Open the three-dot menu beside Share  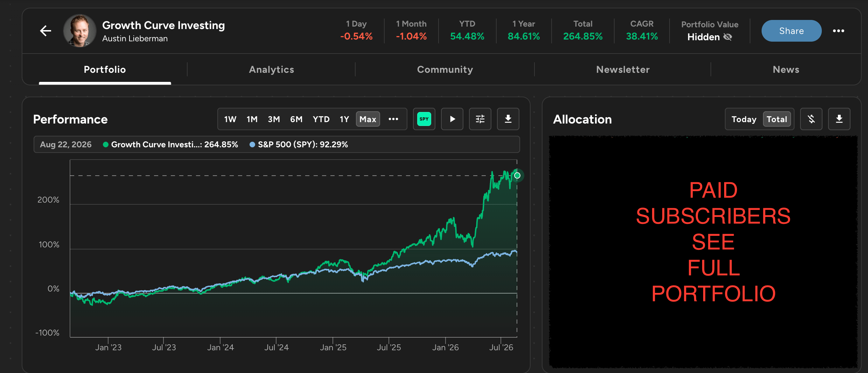(838, 31)
